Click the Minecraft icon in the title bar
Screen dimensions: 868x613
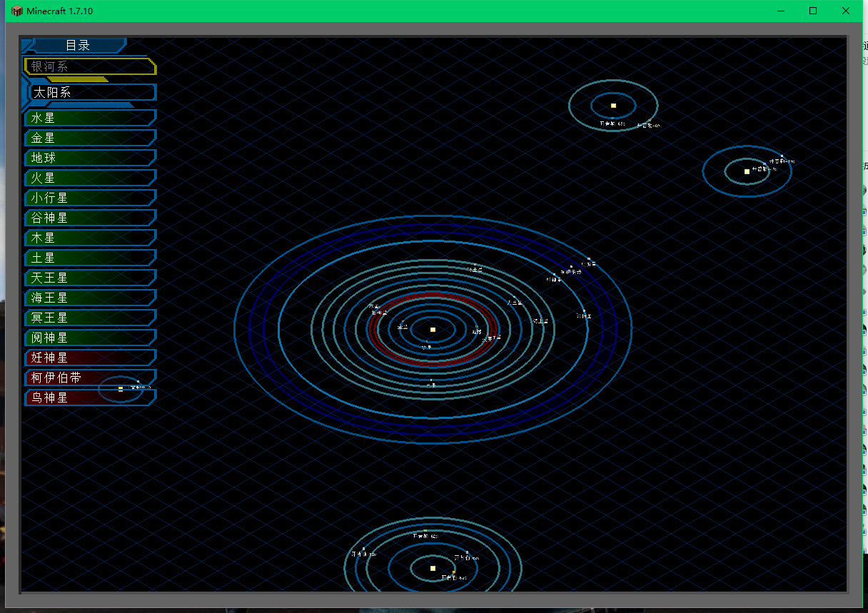click(x=17, y=11)
